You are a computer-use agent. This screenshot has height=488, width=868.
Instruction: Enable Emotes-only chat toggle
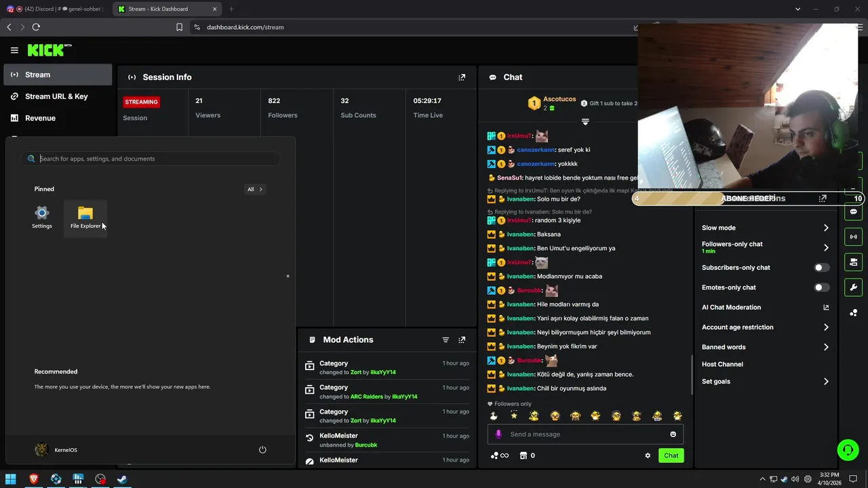click(821, 287)
